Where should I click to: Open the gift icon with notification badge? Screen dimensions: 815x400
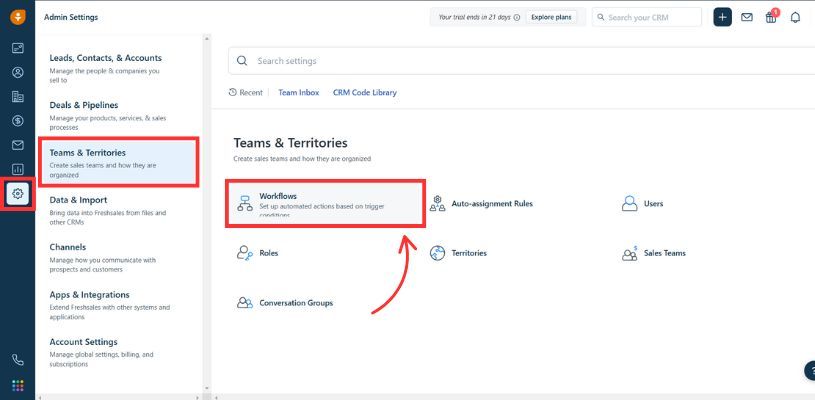[771, 17]
